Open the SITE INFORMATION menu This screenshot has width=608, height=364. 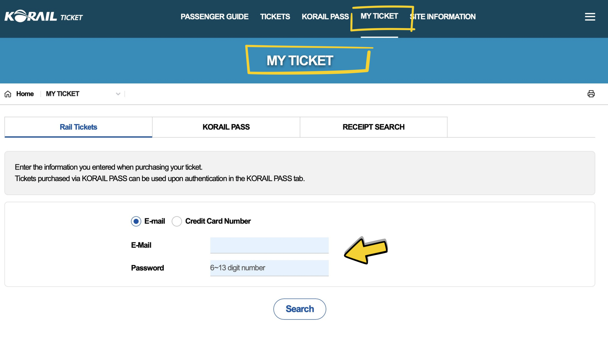(x=443, y=17)
